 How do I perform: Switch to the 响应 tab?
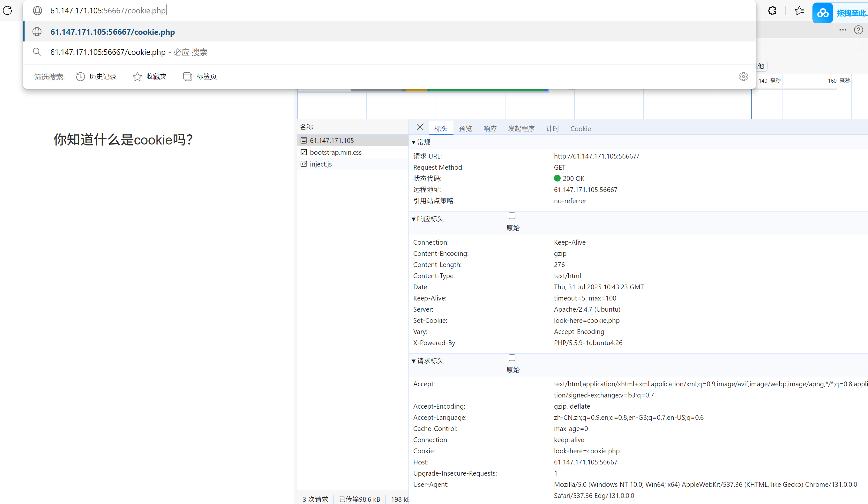[x=490, y=129]
